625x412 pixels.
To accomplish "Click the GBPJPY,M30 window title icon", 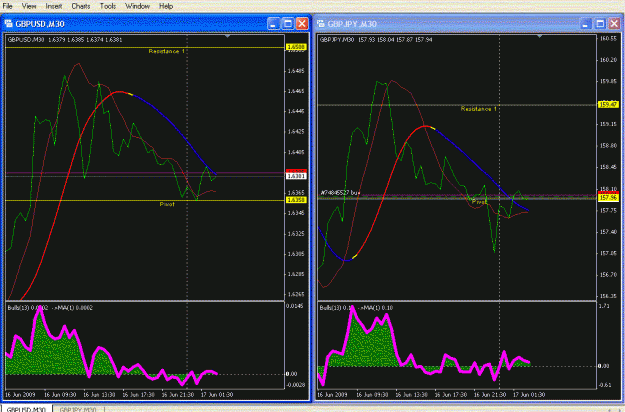I will tap(320, 24).
